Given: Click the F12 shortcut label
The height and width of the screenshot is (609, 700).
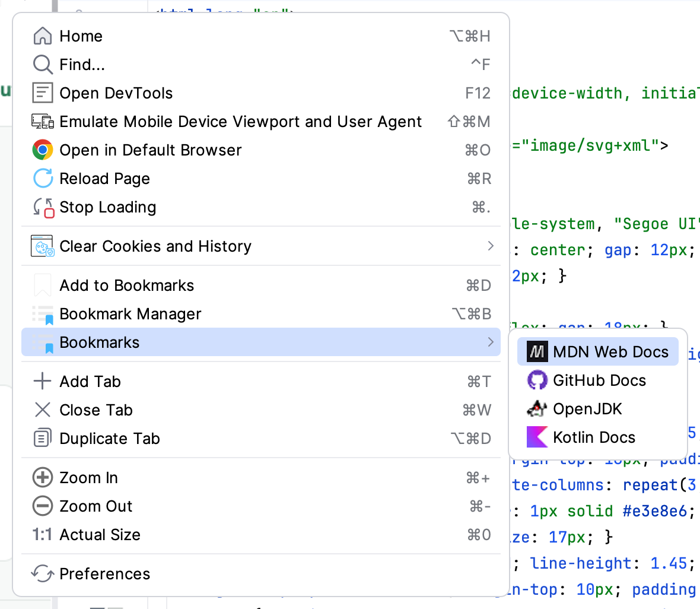Looking at the screenshot, I should point(478,93).
